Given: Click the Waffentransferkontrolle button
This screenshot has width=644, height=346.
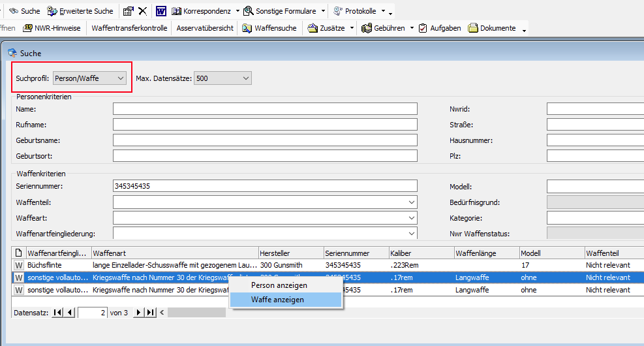Looking at the screenshot, I should pyautogui.click(x=129, y=28).
